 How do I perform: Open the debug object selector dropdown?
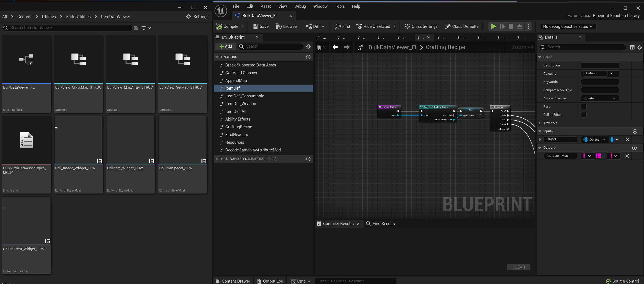[x=568, y=26]
